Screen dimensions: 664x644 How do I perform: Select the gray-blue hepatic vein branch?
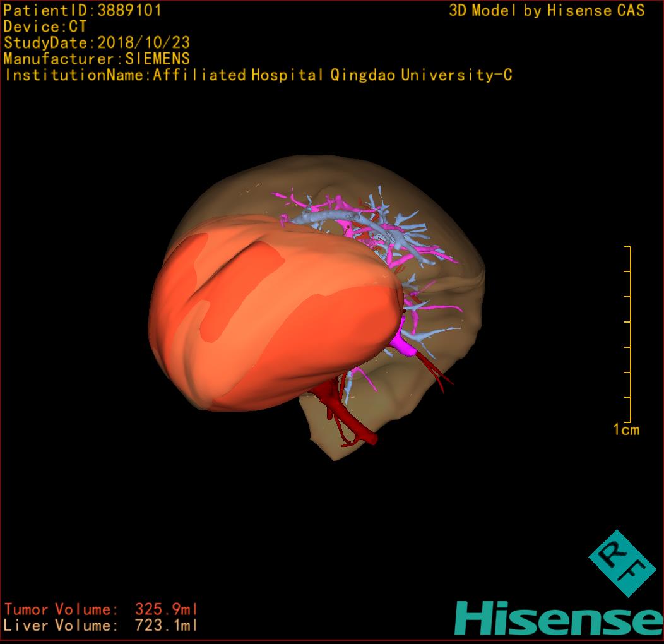pos(328,217)
